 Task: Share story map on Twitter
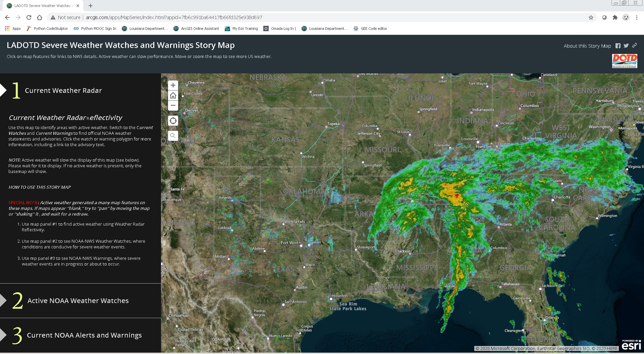click(626, 46)
